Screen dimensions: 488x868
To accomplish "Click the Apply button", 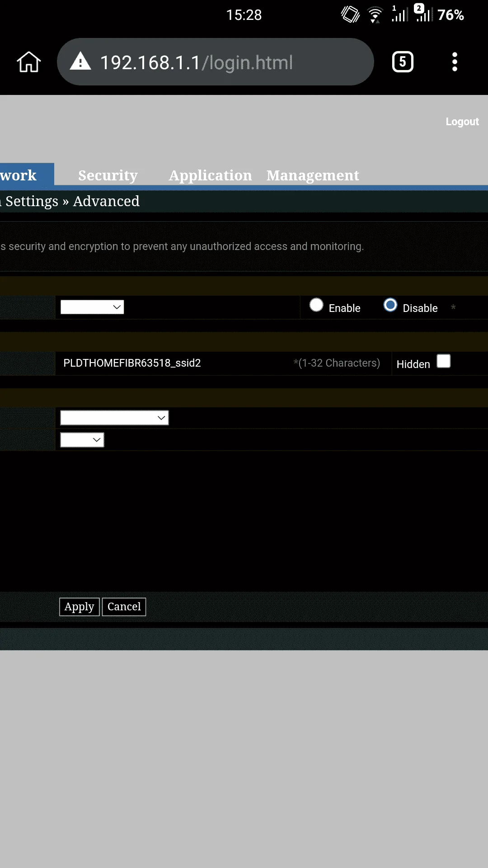I will click(x=79, y=607).
